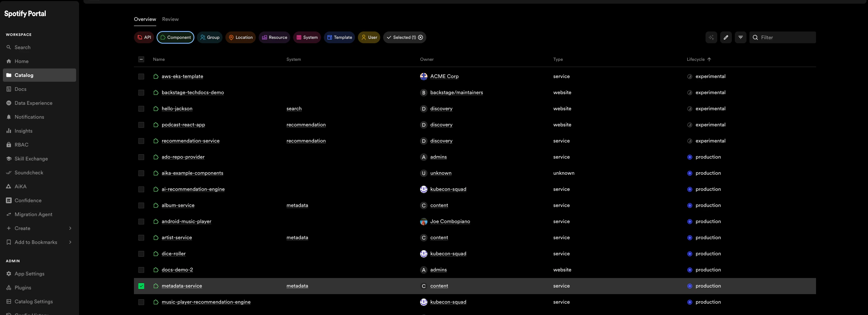This screenshot has height=315, width=868.
Task: Go to Home in the sidebar
Action: (40, 61)
